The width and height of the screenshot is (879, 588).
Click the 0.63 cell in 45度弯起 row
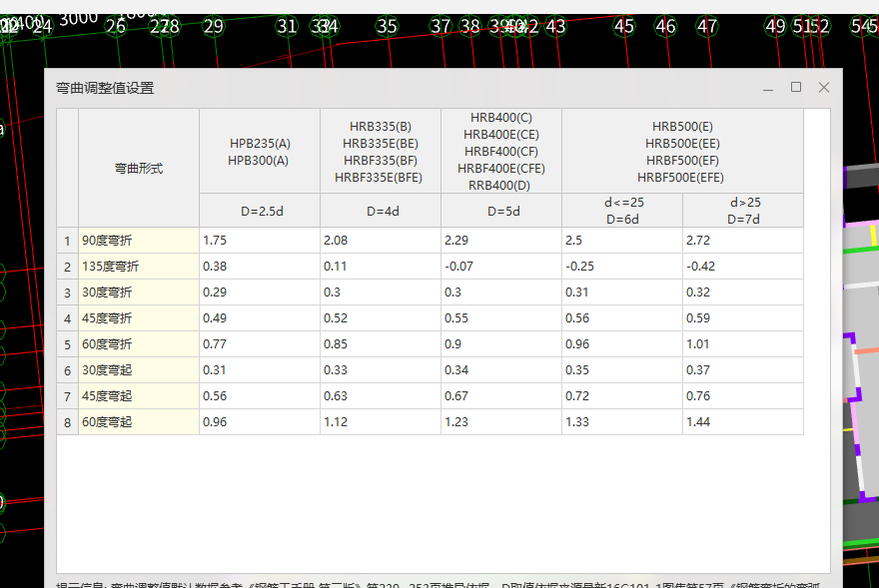(x=381, y=396)
